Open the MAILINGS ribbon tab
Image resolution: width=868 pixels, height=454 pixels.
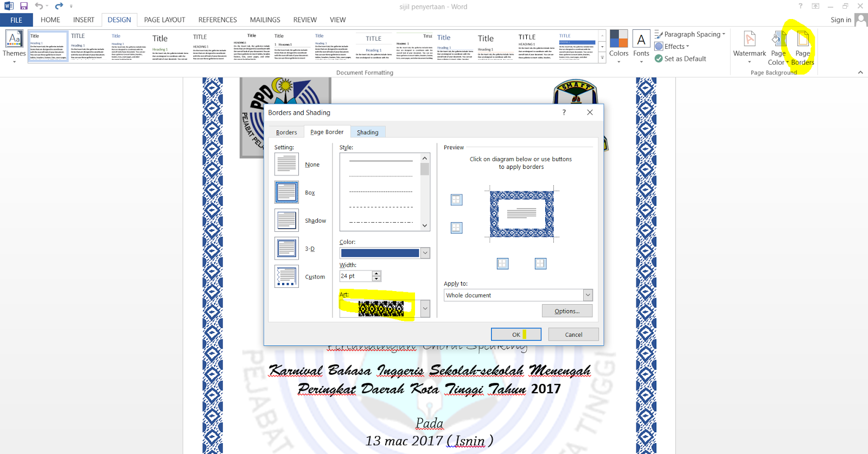[x=265, y=20]
